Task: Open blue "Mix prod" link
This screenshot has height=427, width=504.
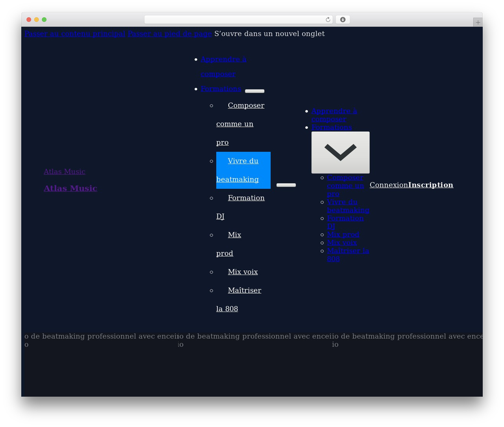Action: tap(343, 234)
